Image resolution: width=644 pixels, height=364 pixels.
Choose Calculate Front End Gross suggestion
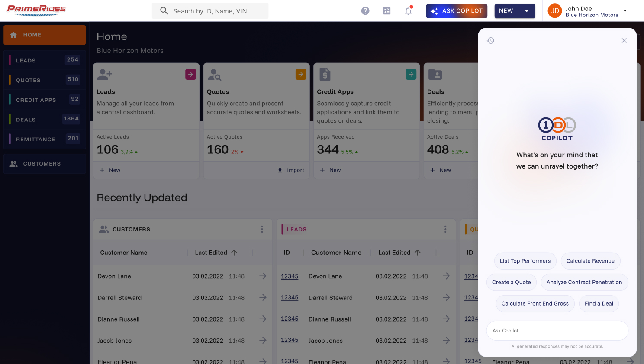point(535,303)
